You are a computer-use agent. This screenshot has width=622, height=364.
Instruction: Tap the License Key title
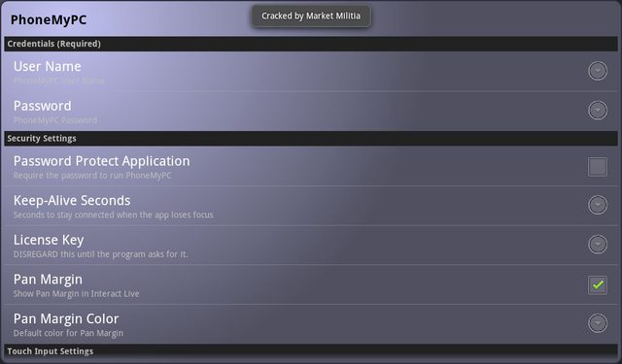point(49,240)
